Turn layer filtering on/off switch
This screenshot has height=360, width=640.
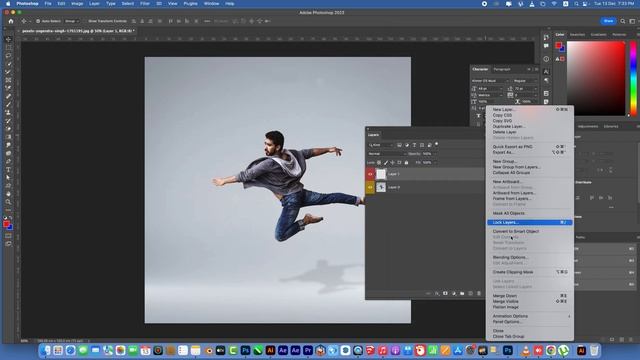[436, 144]
